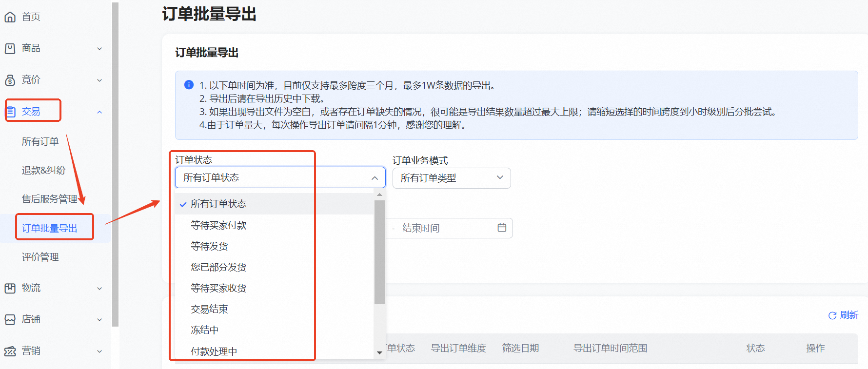Expand the 店铺 menu chevron
The image size is (868, 369).
click(99, 320)
